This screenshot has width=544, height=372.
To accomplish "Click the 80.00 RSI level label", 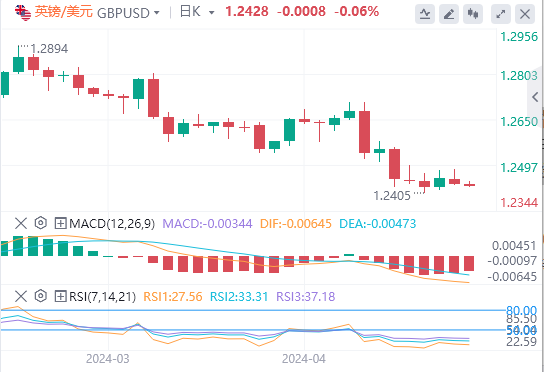I will [x=521, y=310].
